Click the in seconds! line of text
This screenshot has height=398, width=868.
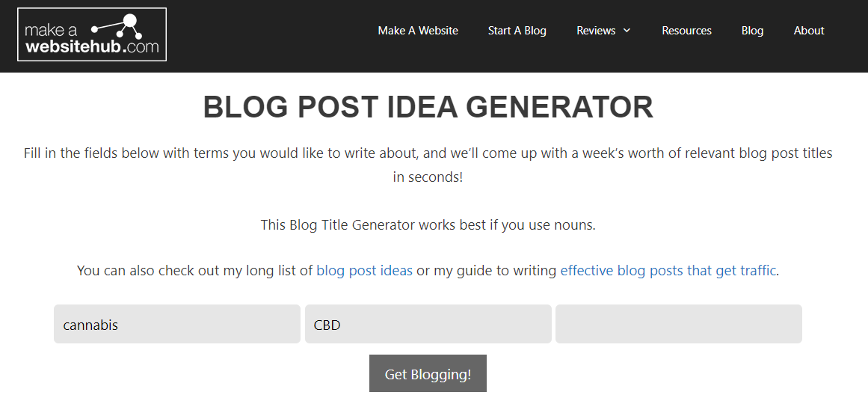[428, 177]
